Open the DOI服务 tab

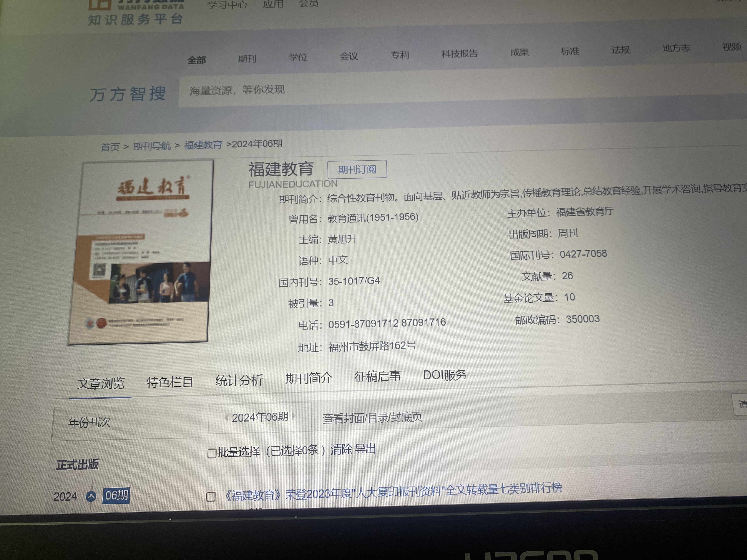click(445, 375)
